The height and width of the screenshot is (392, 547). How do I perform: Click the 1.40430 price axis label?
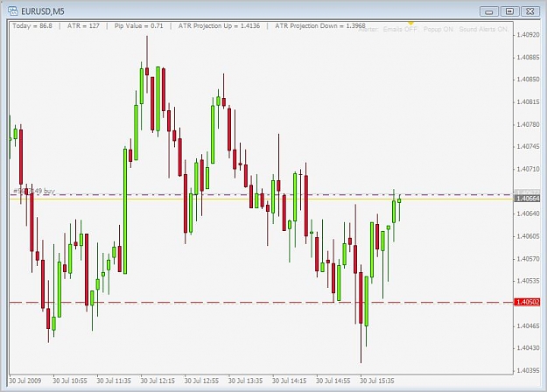(528, 348)
